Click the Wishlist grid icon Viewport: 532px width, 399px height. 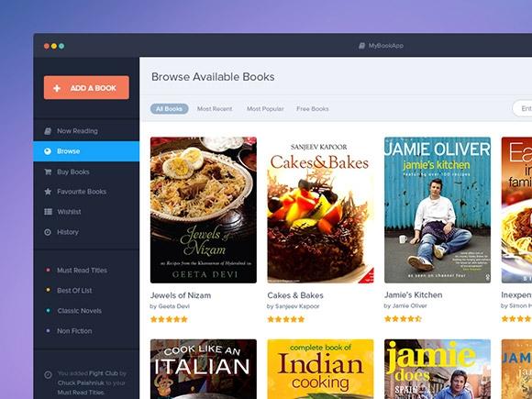tap(48, 212)
